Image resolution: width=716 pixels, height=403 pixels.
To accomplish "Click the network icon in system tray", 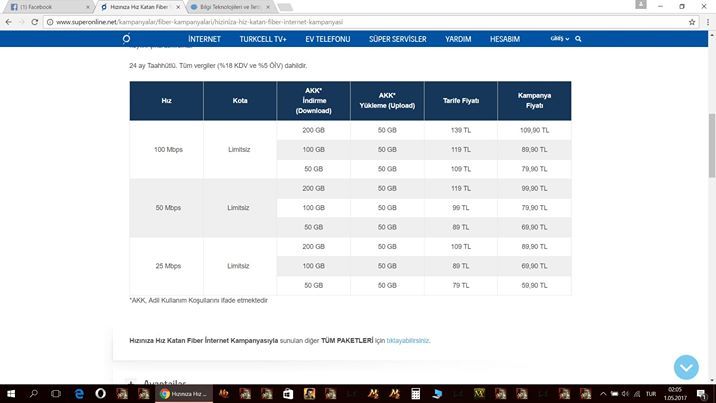I will coord(637,393).
